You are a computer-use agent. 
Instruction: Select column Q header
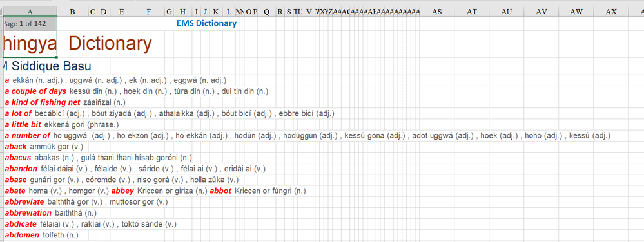266,12
